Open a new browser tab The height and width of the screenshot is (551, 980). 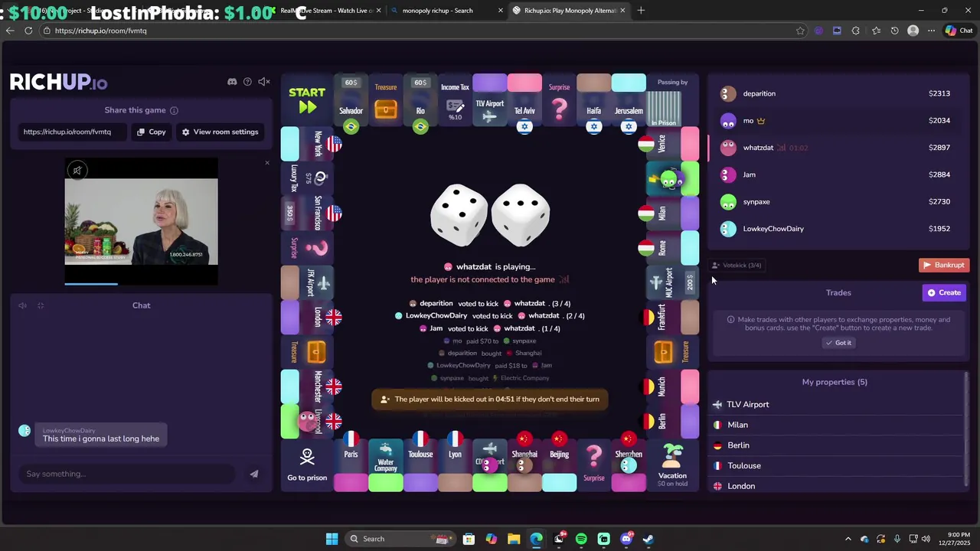click(641, 11)
